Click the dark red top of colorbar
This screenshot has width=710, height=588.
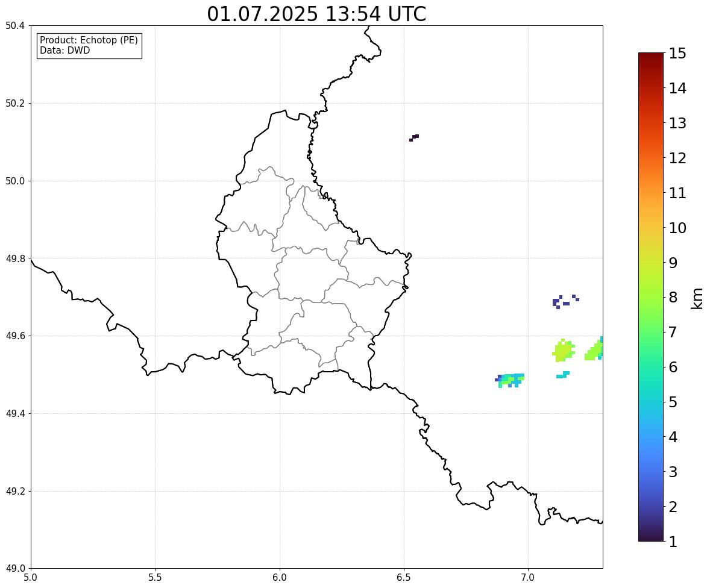(x=651, y=59)
